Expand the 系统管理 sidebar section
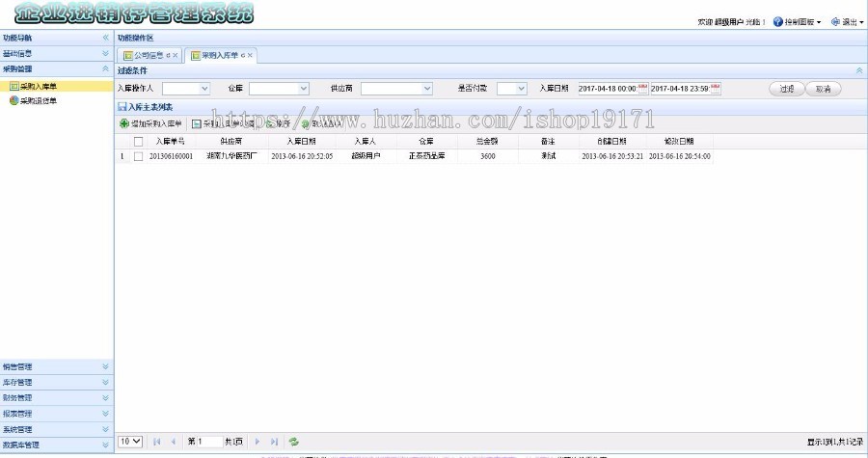868x458 pixels. point(105,429)
